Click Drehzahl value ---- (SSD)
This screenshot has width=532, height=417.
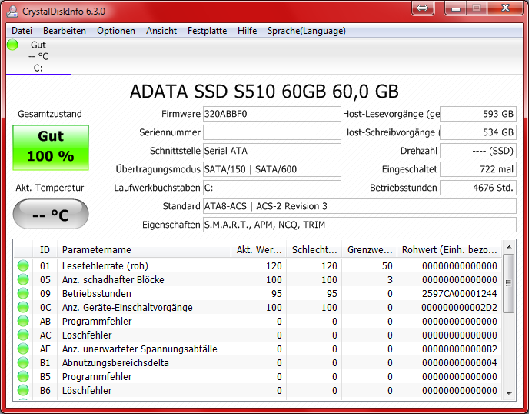(478, 151)
